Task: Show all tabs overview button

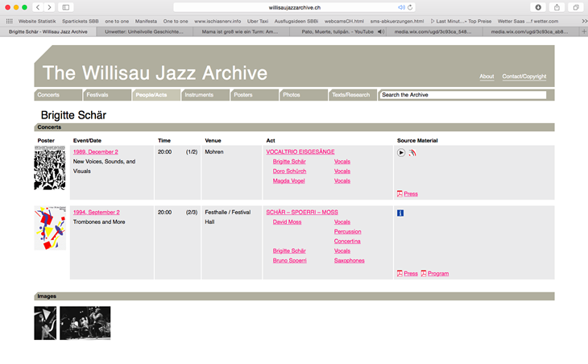Action: point(576,7)
